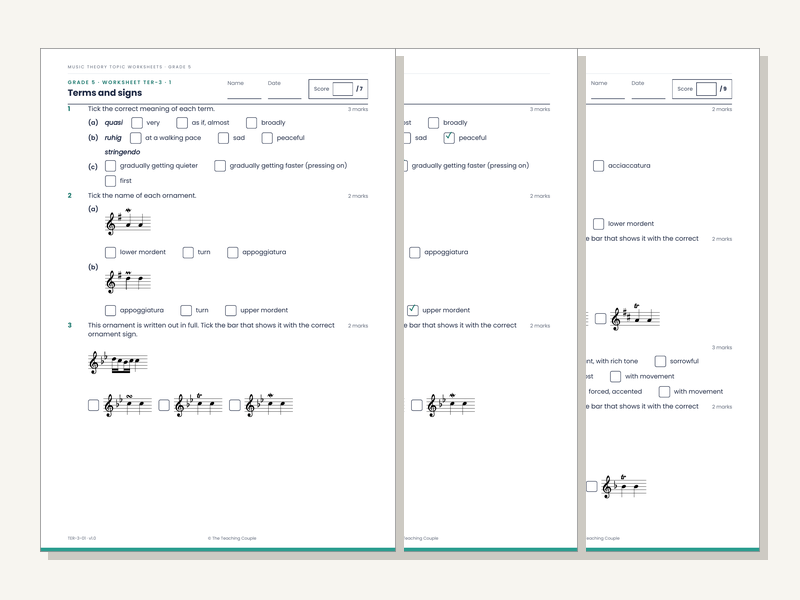800x600 pixels.
Task: Tick unchecked 'peaceful' box on front page
Action: [267, 138]
